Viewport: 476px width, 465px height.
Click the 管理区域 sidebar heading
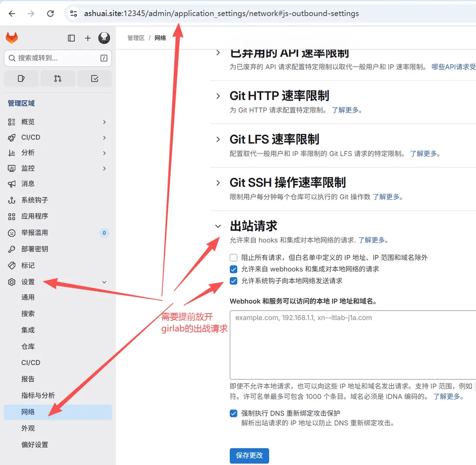21,104
